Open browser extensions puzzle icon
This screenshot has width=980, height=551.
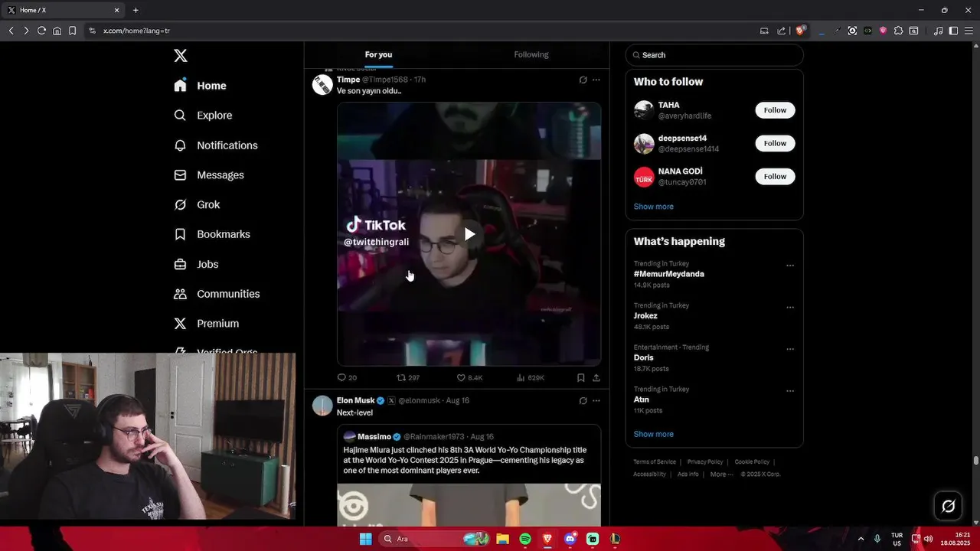pyautogui.click(x=898, y=31)
